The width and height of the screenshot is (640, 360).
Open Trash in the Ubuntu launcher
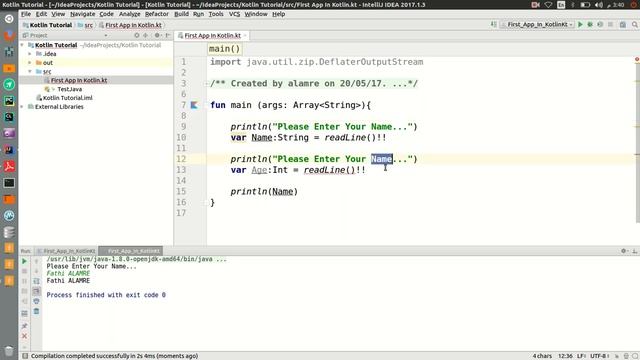coord(9,351)
